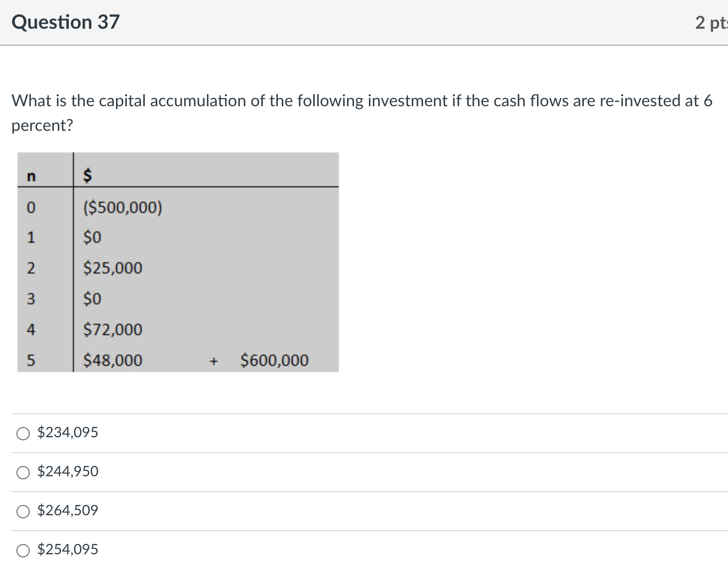Click the $600,000 sale value
The height and width of the screenshot is (583, 728).
click(x=274, y=360)
